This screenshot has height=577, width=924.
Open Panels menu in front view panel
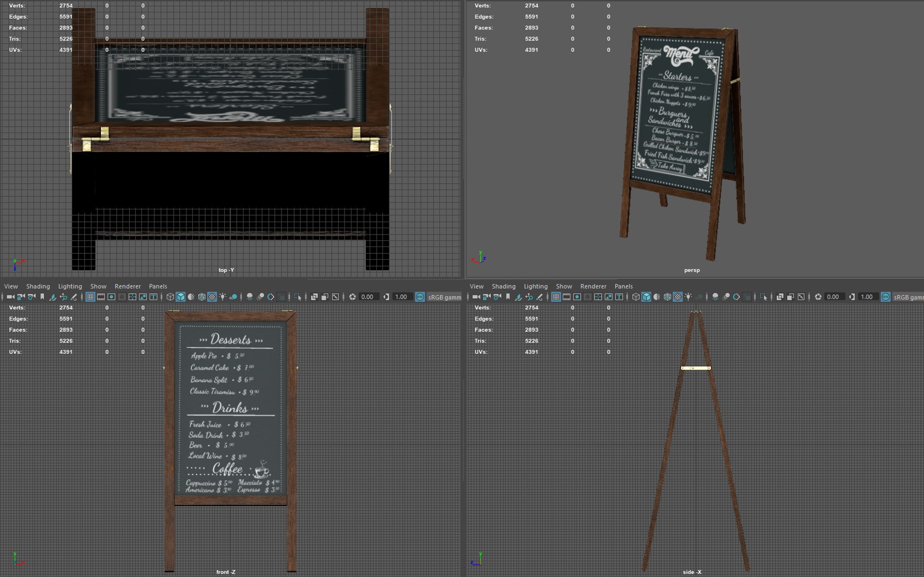point(158,286)
